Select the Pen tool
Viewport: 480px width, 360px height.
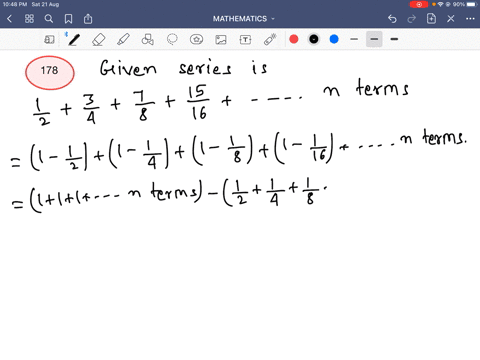[74, 40]
